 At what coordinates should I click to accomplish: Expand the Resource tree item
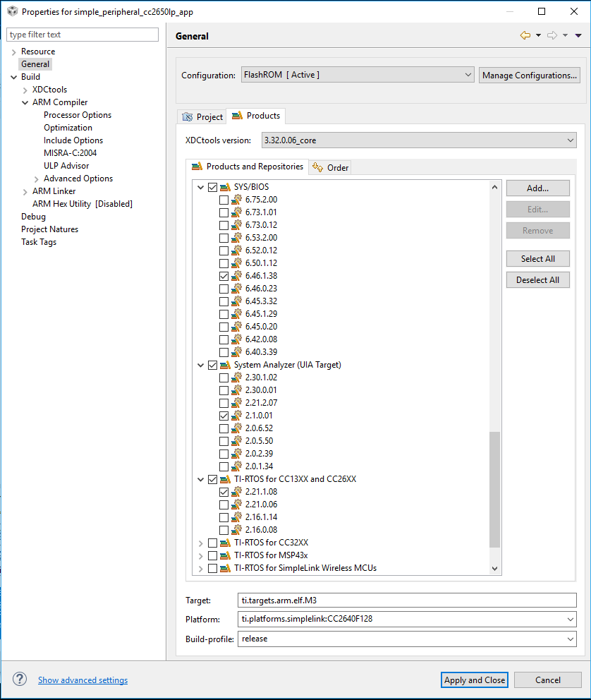[14, 52]
